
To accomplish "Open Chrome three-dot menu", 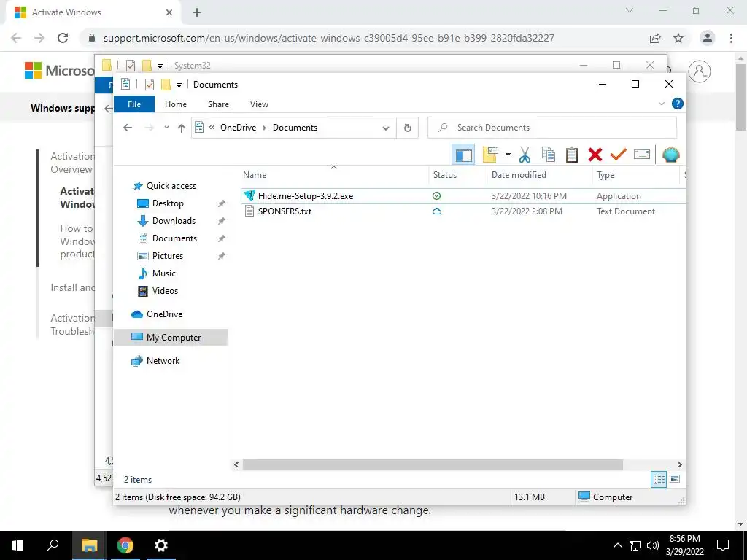I will point(731,38).
